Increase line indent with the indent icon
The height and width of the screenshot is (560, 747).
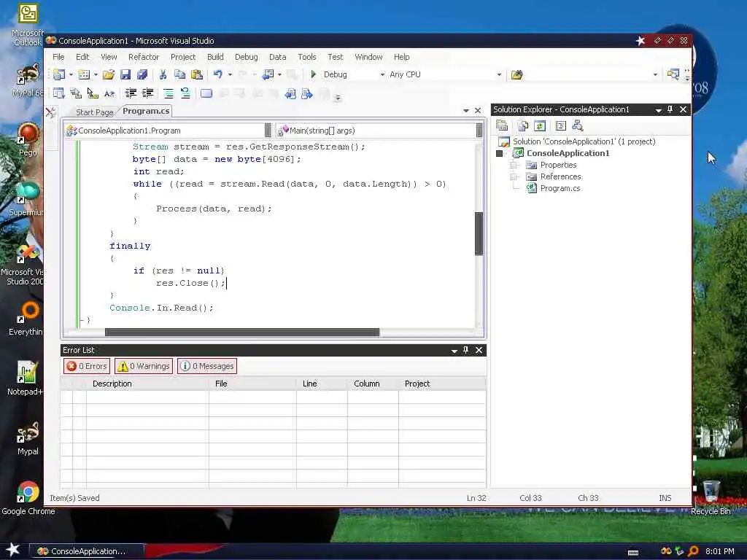pyautogui.click(x=147, y=93)
